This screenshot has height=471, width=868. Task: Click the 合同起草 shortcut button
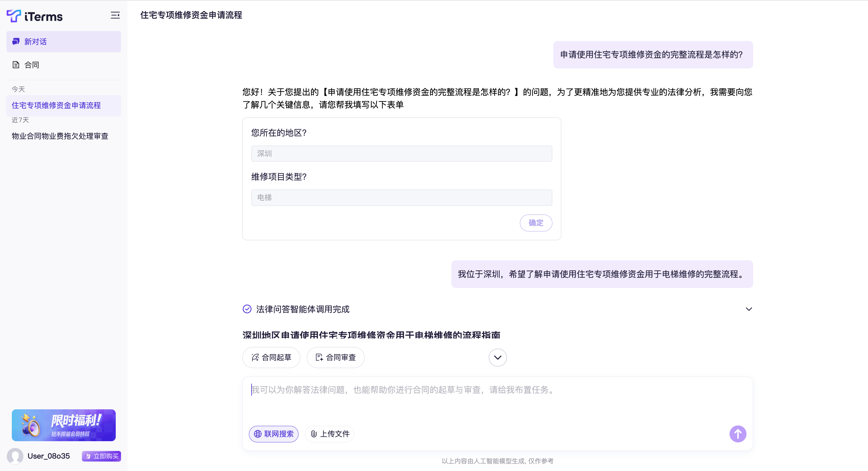click(x=271, y=357)
